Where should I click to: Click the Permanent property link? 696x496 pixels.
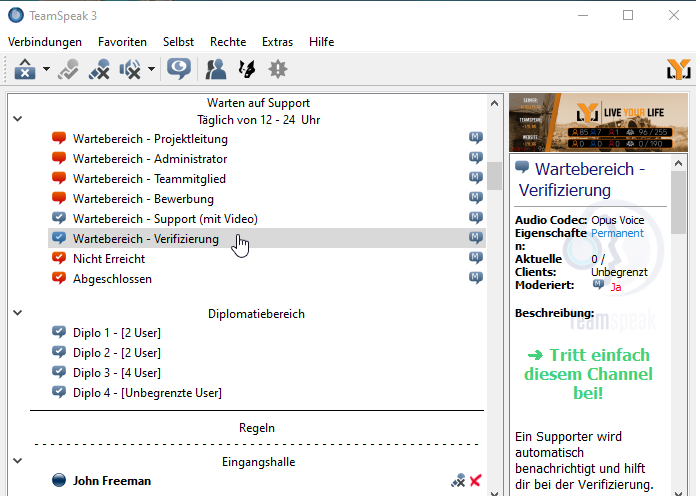click(617, 233)
